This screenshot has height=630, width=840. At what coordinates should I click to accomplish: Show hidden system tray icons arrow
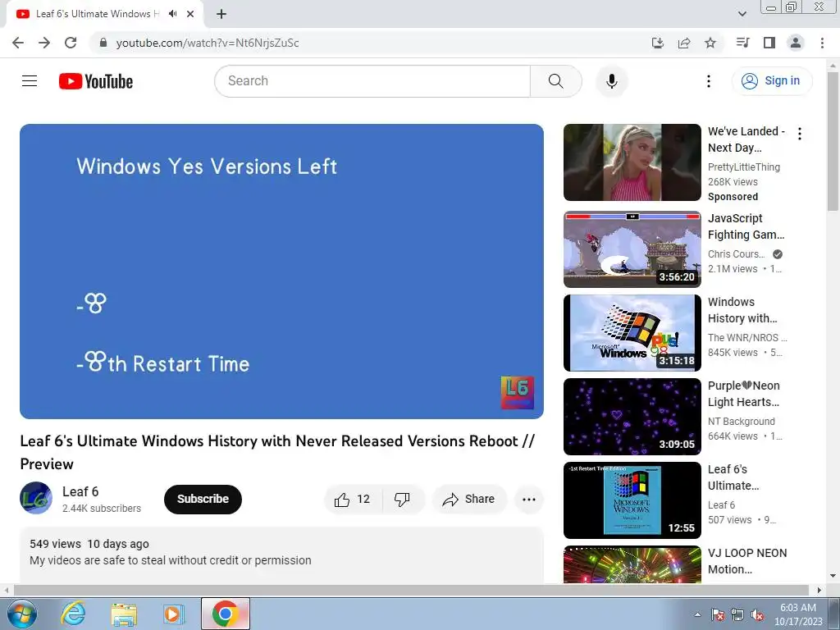697,614
